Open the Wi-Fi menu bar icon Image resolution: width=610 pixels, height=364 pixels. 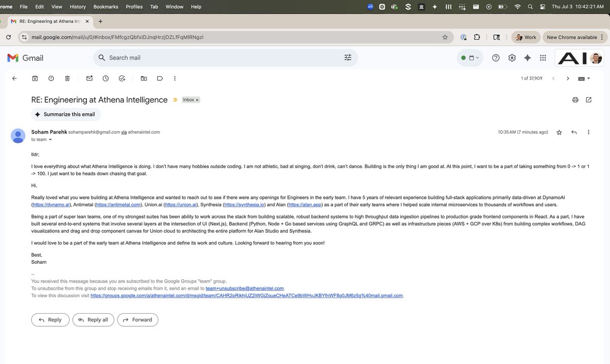pyautogui.click(x=517, y=7)
